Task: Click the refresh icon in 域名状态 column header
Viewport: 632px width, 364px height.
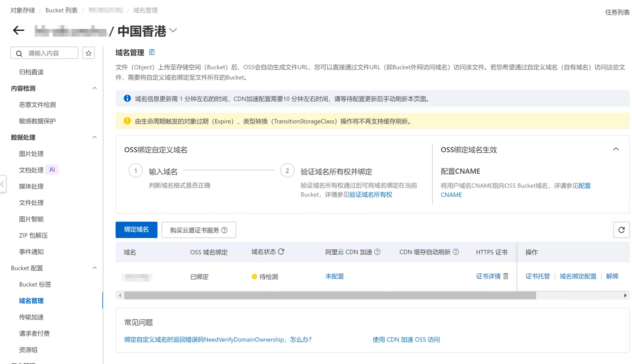Action: [282, 252]
